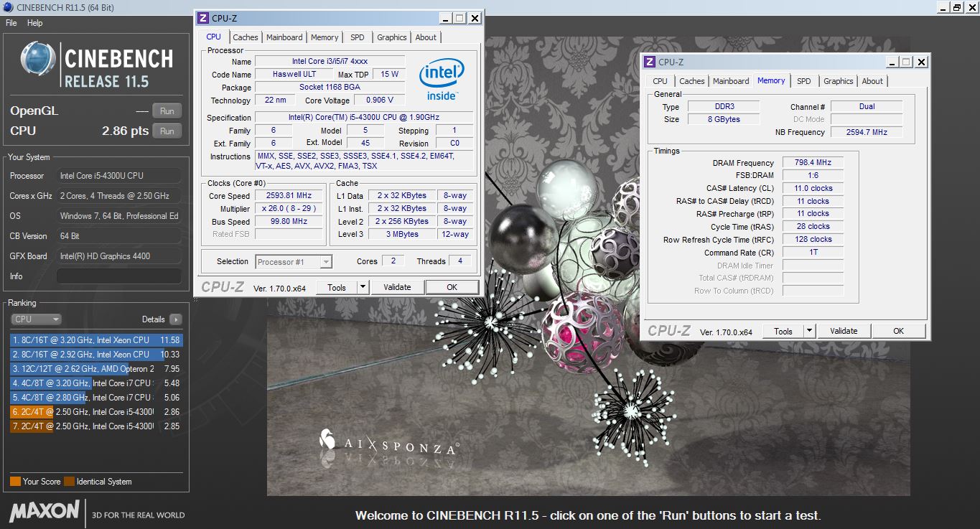This screenshot has height=529, width=980.
Task: Click the Intel Inside logo in CPU-Z
Action: click(442, 79)
